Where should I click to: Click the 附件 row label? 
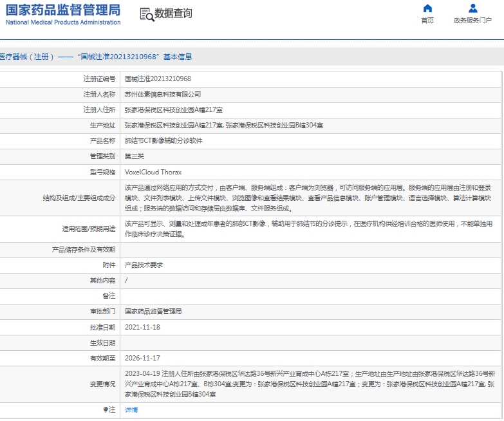pos(109,265)
